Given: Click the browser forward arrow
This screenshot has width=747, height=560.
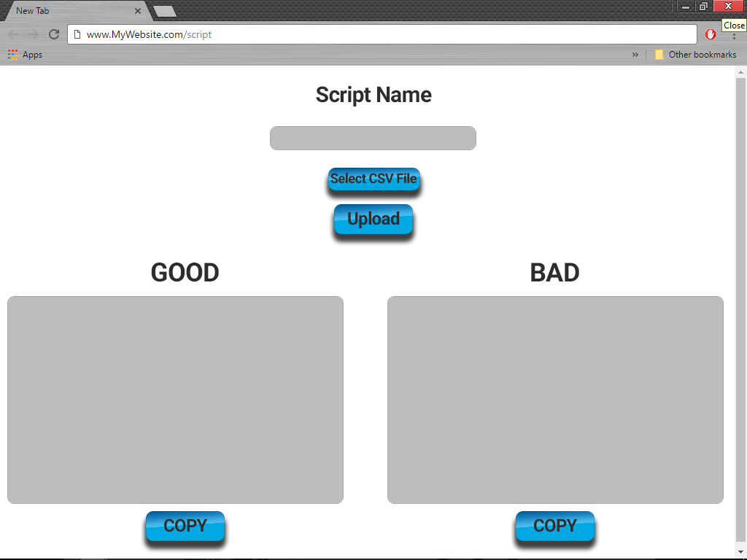Looking at the screenshot, I should point(33,34).
